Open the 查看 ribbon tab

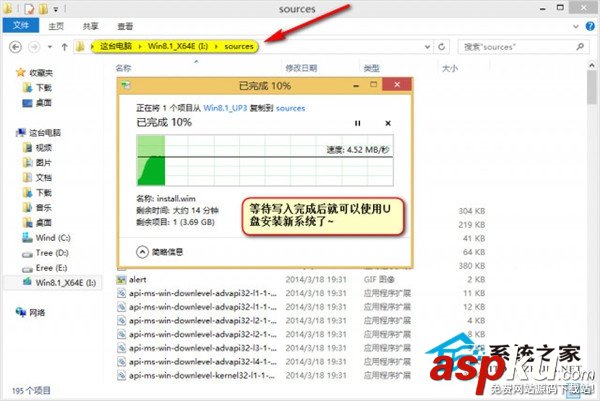[x=125, y=26]
